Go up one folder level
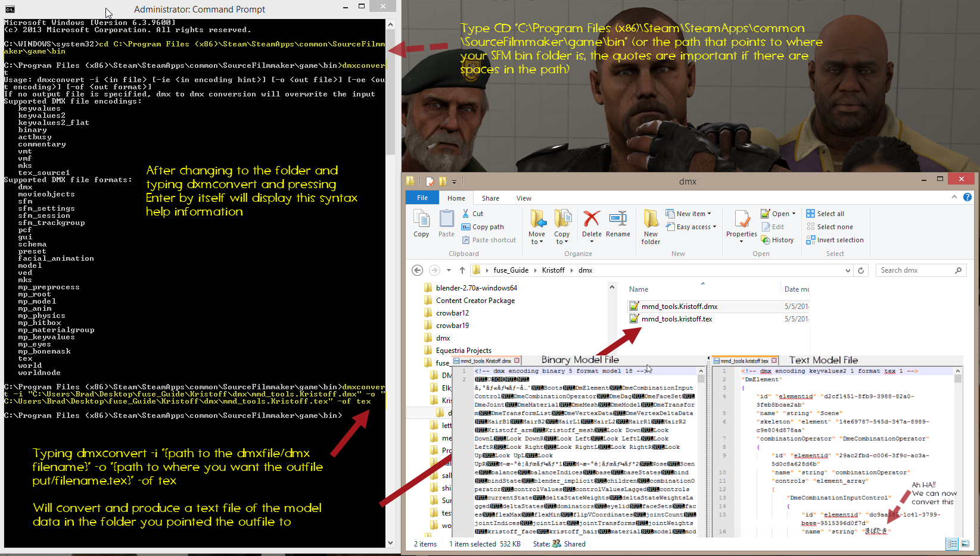 click(462, 270)
